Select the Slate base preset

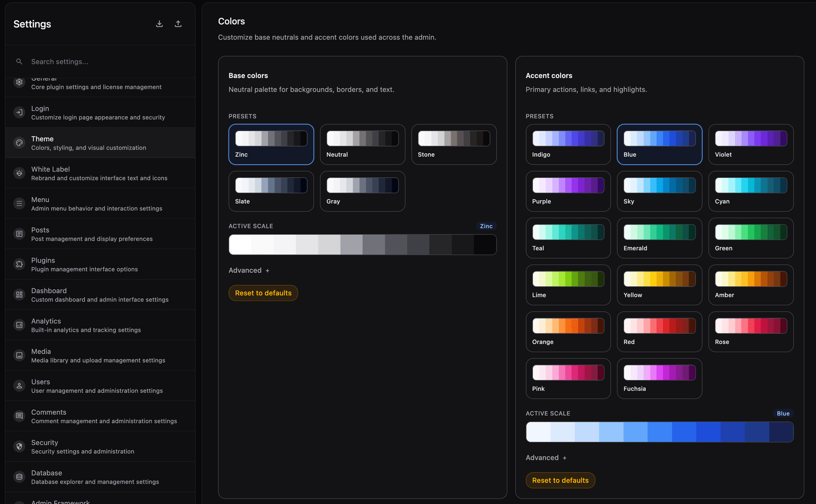coord(271,191)
